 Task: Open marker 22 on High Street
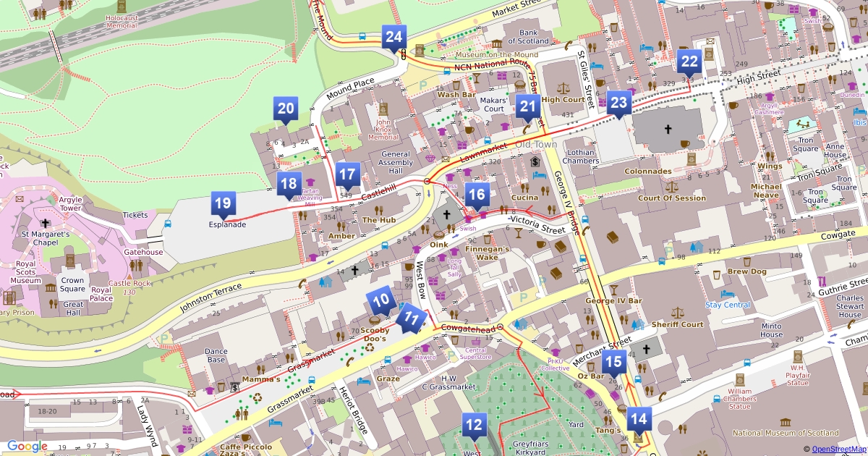(x=689, y=63)
